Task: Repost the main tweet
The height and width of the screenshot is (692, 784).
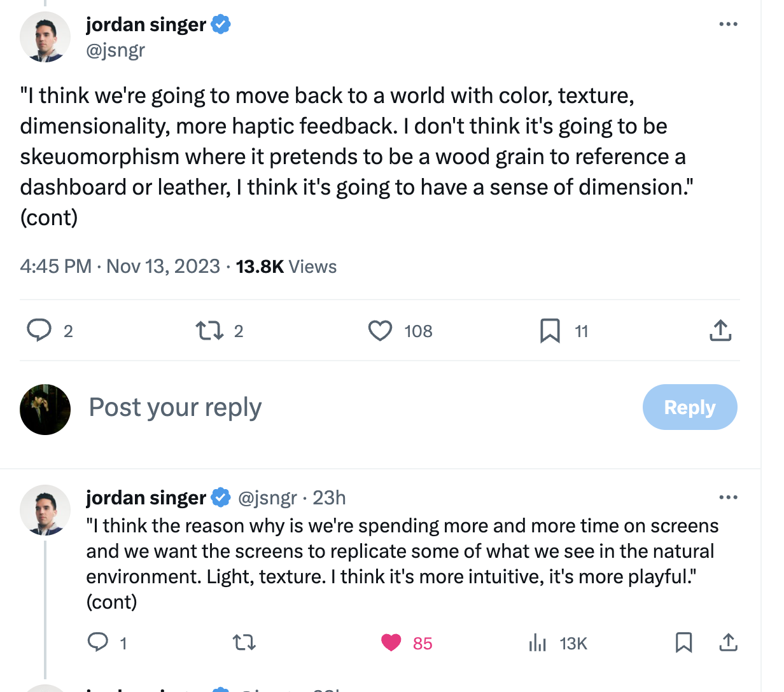Action: tap(209, 331)
